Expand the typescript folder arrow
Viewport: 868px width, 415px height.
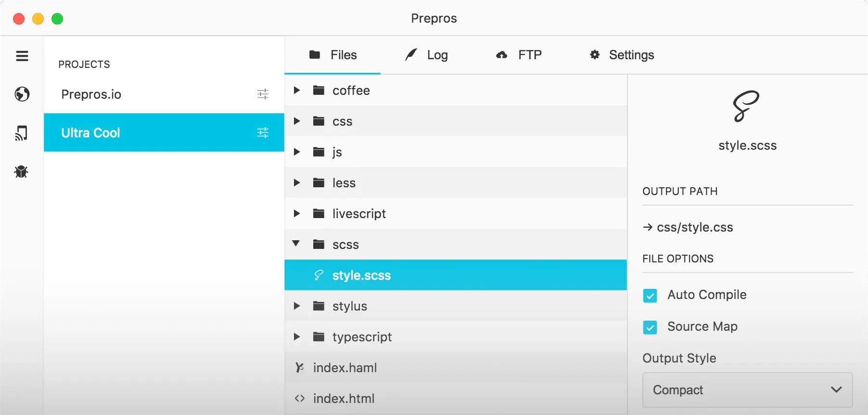pos(297,337)
